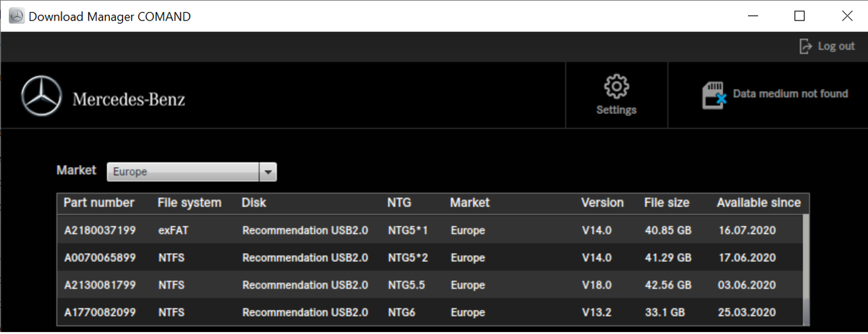Image resolution: width=868 pixels, height=334 pixels.
Task: Click the Available since column header
Action: [759, 202]
